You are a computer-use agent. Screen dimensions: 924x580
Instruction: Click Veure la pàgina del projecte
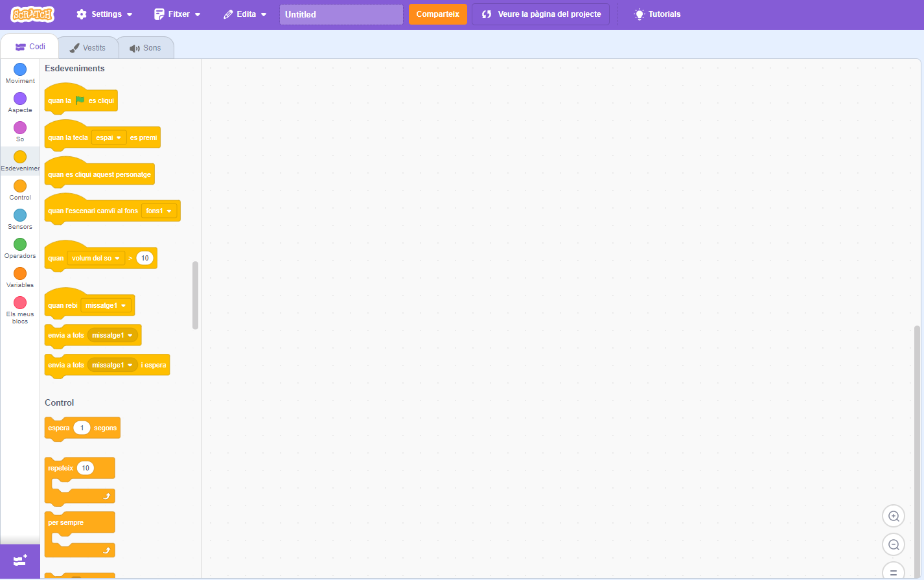[540, 14]
